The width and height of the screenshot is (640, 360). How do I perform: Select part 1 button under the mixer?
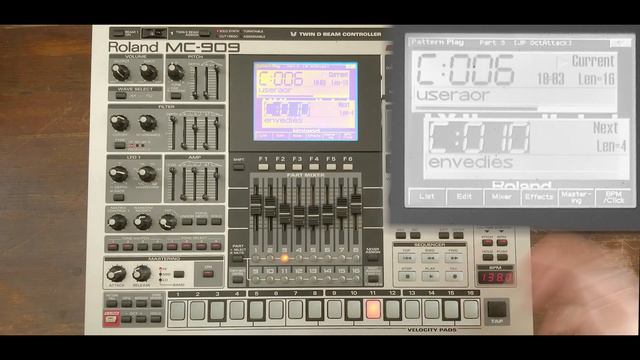click(256, 258)
